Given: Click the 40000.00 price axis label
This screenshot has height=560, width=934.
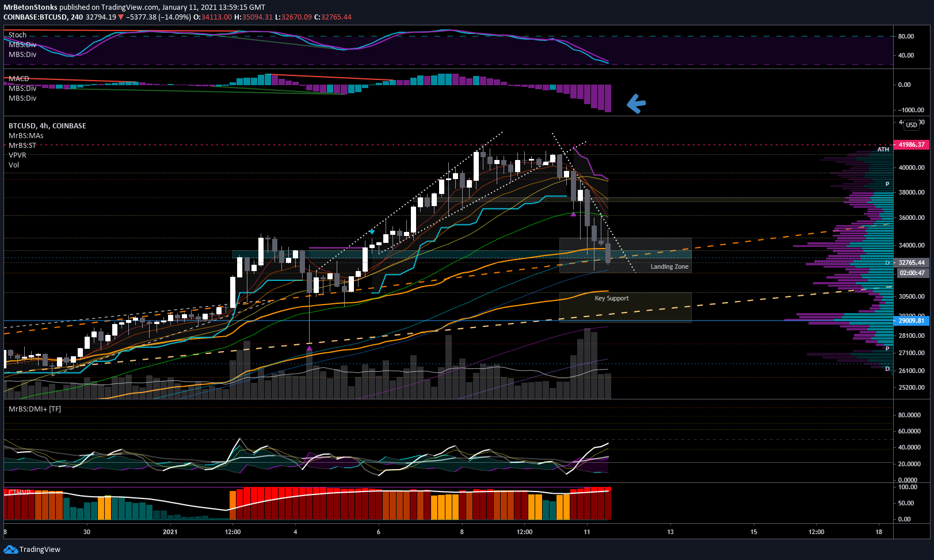Looking at the screenshot, I should tap(912, 168).
